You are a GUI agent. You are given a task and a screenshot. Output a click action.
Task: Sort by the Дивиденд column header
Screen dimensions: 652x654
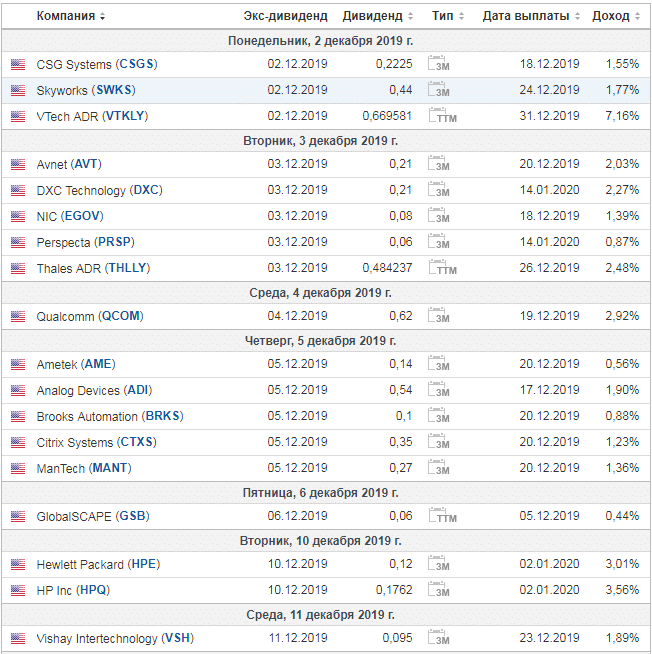378,16
